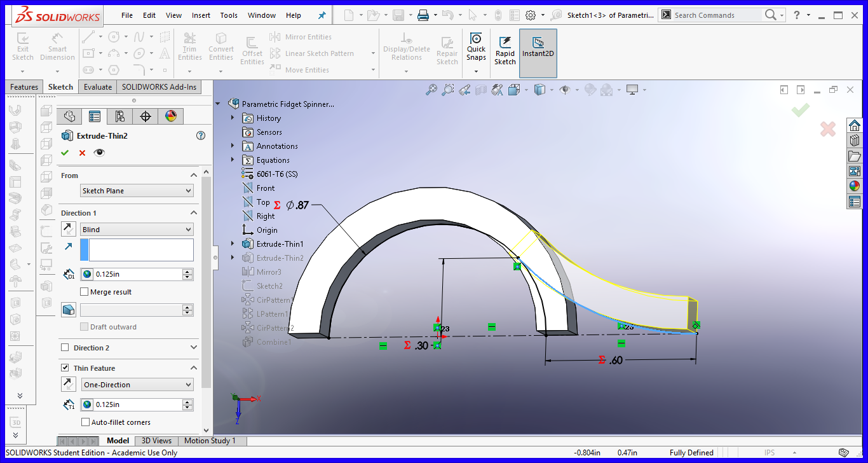
Task: Select the Convert Entities tool
Action: pos(220,46)
